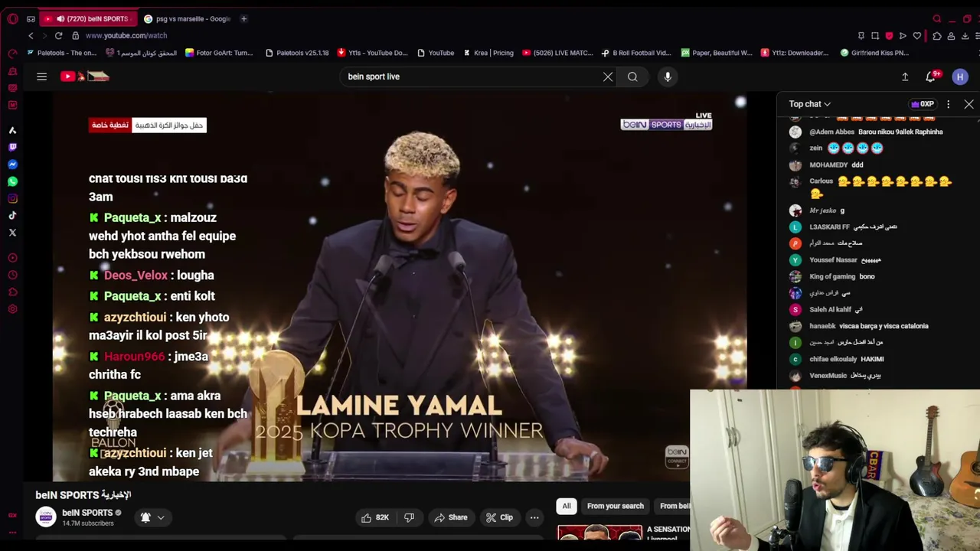
Task: Take a page snapshot from the address bar
Action: point(875,36)
